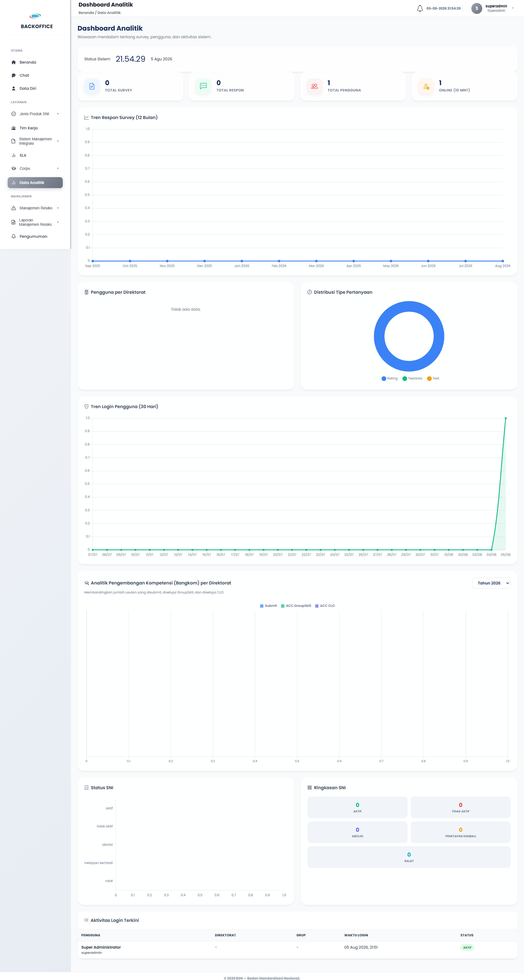Click the Total Survey document icon
524x980 pixels.
[92, 86]
